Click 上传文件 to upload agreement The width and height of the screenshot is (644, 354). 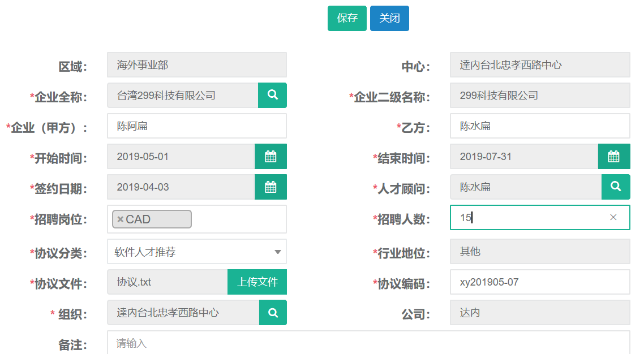[x=257, y=282]
